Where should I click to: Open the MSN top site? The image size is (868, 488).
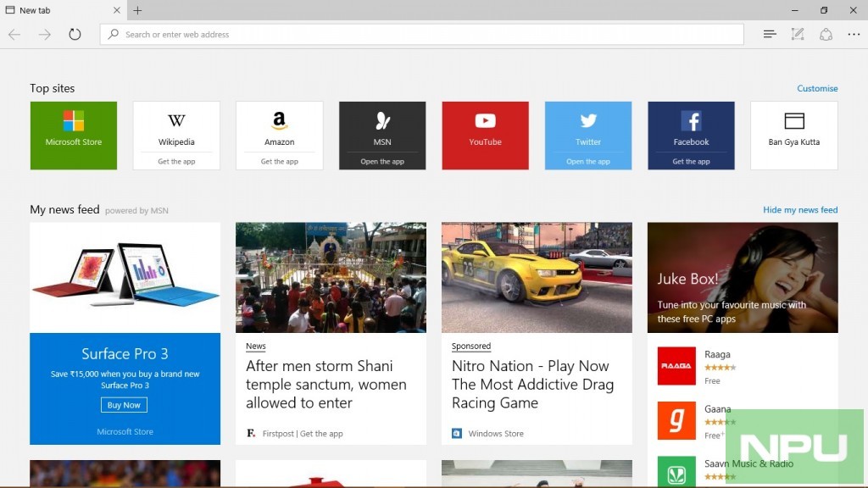coord(382,127)
